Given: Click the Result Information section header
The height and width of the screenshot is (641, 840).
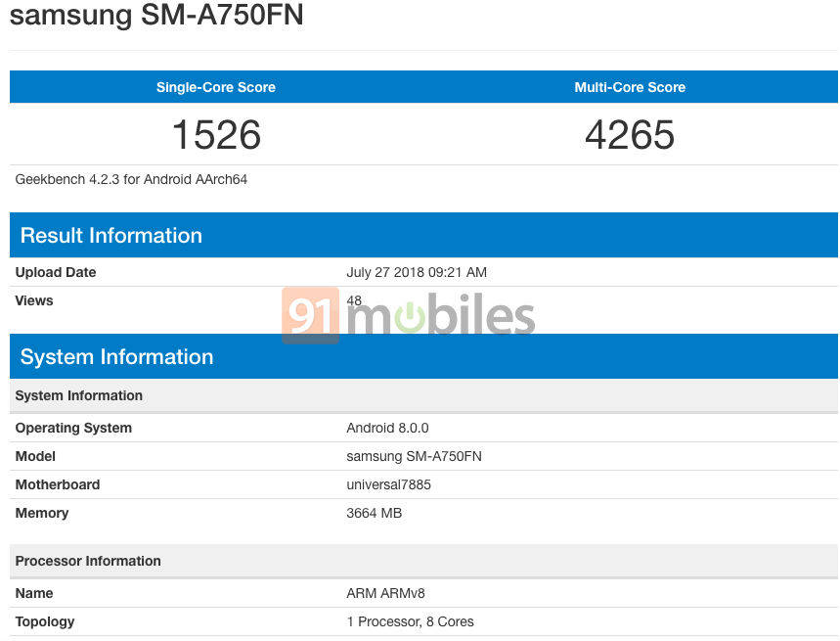Looking at the screenshot, I should tap(111, 236).
